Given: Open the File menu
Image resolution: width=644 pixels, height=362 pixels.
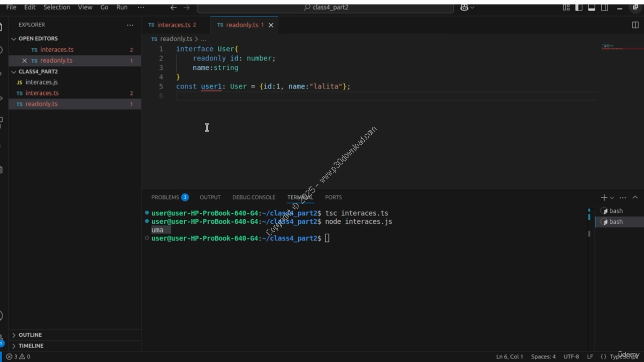Looking at the screenshot, I should tap(11, 7).
